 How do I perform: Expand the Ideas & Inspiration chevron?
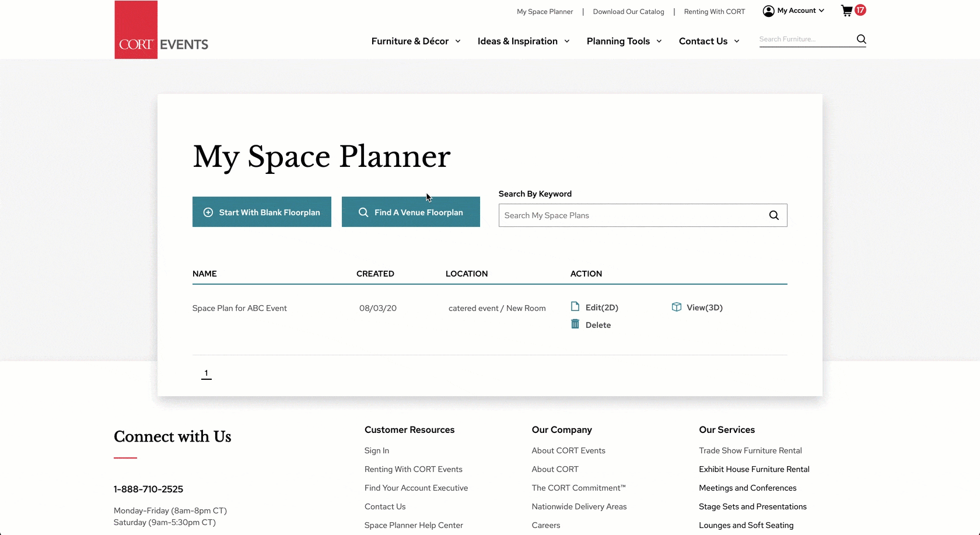(x=567, y=41)
